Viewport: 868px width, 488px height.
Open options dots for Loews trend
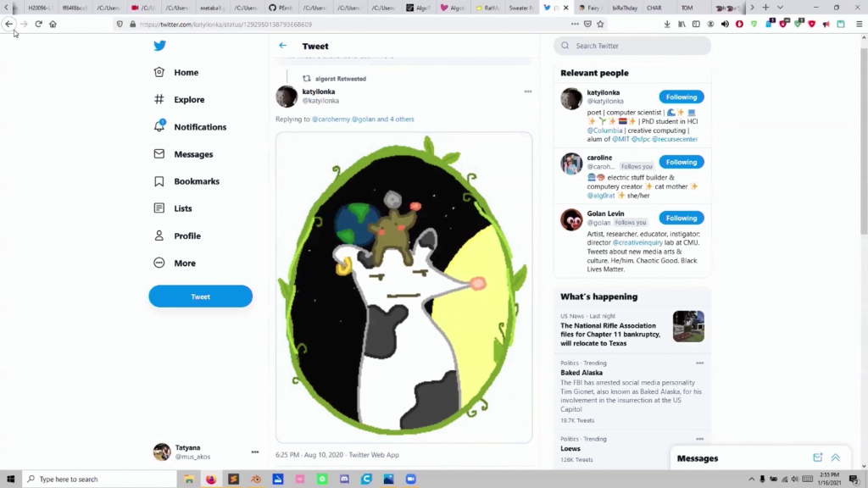tap(699, 440)
